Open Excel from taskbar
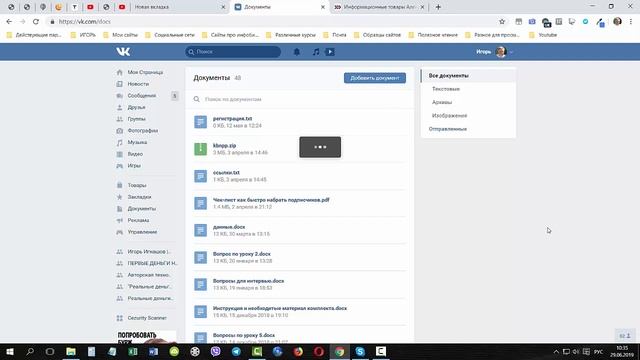This screenshot has width=640, height=360. click(133, 351)
